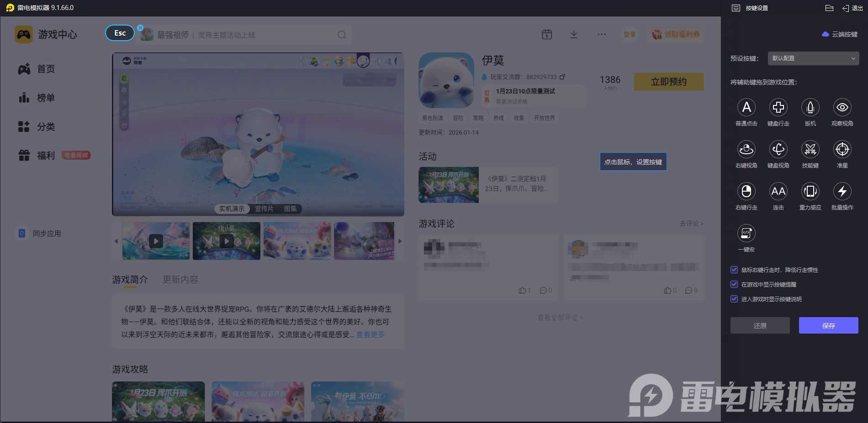This screenshot has height=423, width=868.
Task: Select the 游戏简介 tab
Action: point(130,279)
